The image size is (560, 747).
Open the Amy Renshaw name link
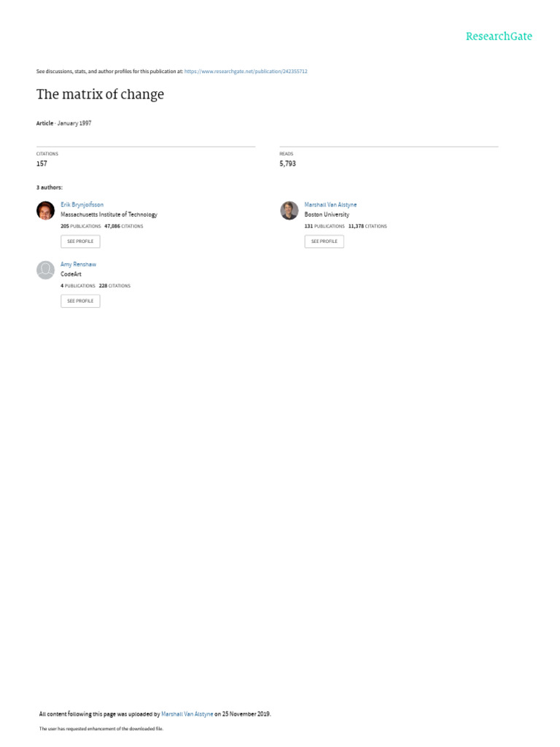pyautogui.click(x=78, y=264)
